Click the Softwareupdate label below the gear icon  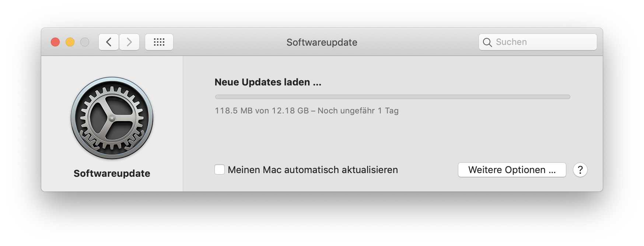[x=112, y=173]
